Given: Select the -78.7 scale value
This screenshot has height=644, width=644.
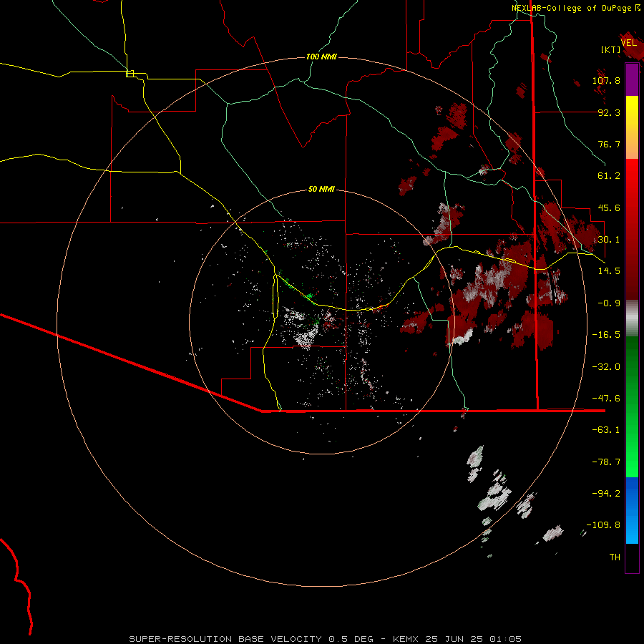Looking at the screenshot, I should tap(606, 462).
